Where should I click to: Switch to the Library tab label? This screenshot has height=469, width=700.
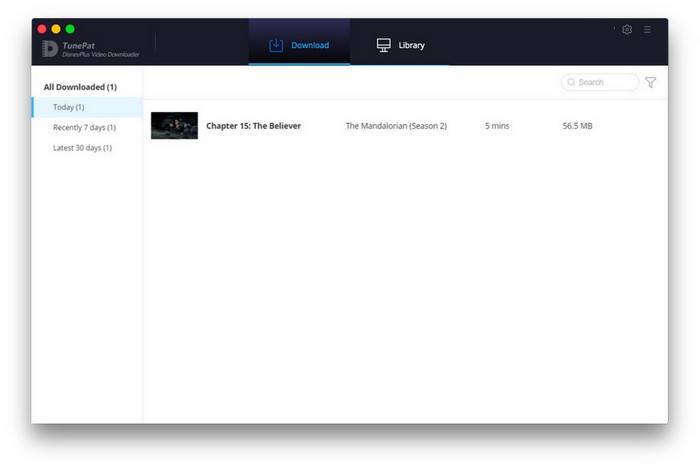pyautogui.click(x=412, y=45)
